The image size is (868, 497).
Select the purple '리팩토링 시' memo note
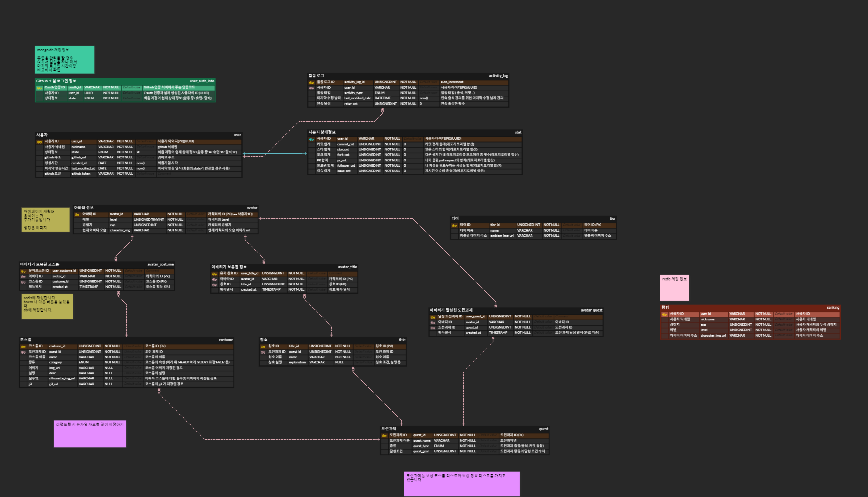(x=90, y=434)
